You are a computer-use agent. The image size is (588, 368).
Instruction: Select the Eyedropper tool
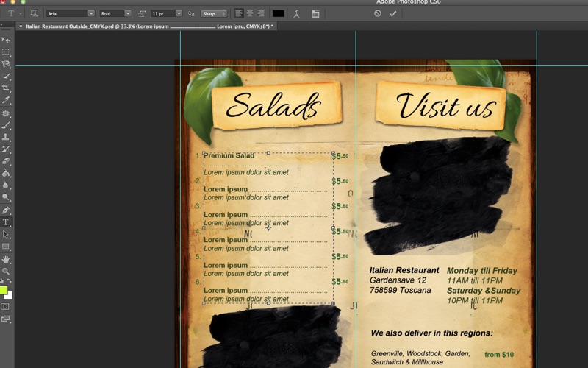tap(6, 100)
